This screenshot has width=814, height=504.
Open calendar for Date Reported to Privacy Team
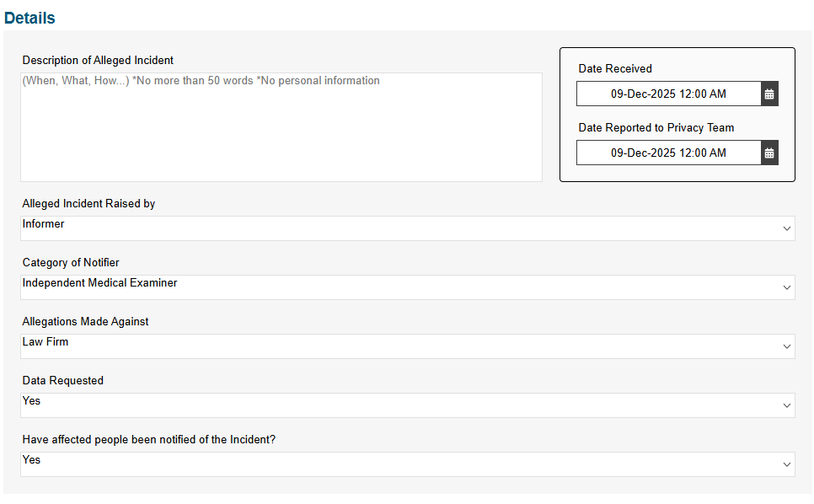[x=769, y=153]
